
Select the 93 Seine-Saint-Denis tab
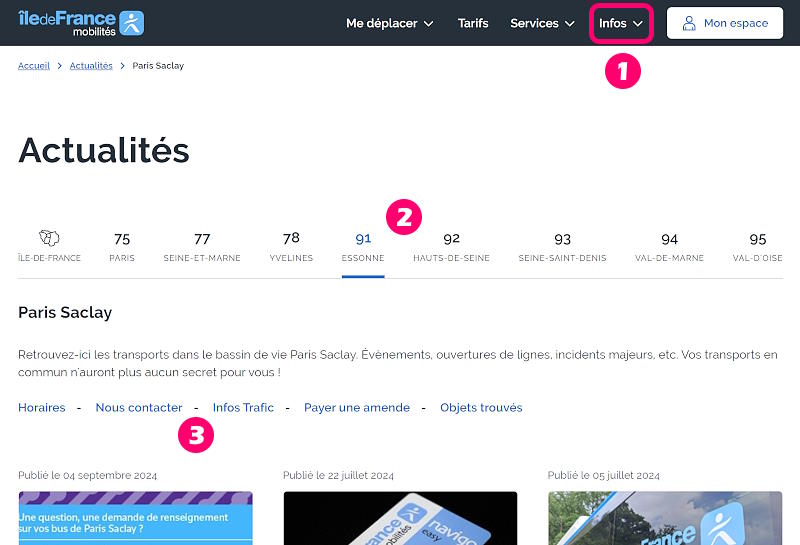[562, 247]
